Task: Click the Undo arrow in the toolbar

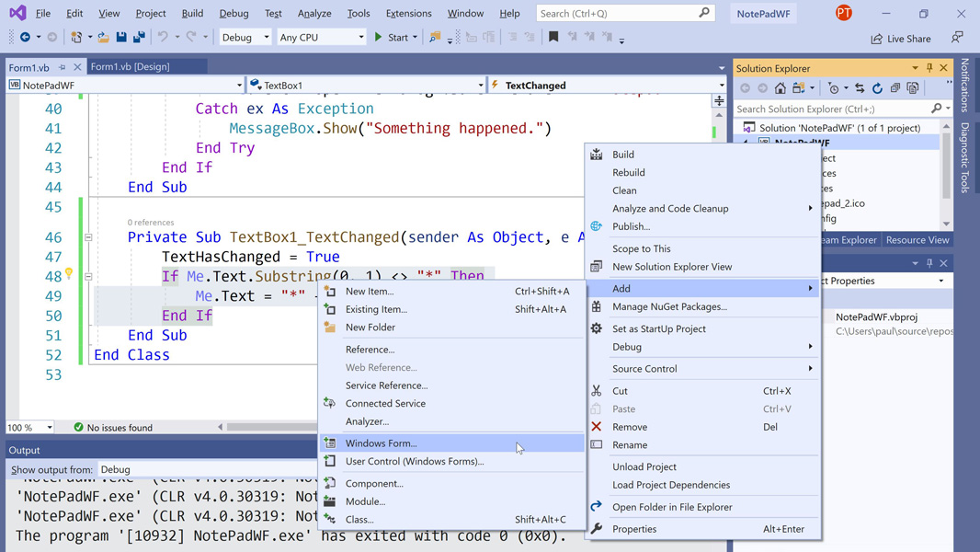Action: click(x=163, y=38)
